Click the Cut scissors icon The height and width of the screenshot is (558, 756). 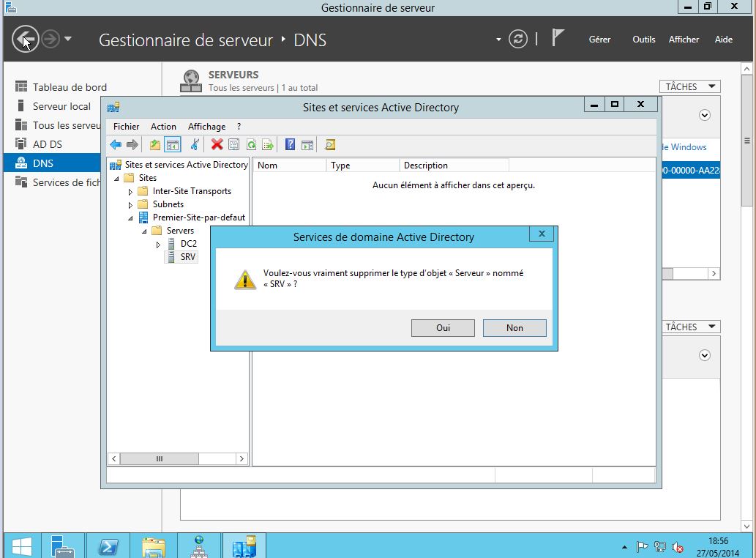pyautogui.click(x=195, y=145)
